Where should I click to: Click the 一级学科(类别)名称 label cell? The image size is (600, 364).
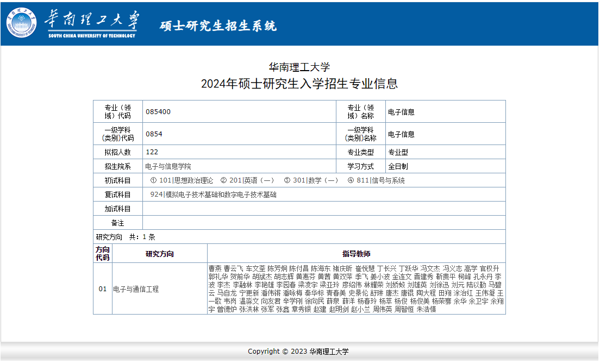[x=360, y=134]
